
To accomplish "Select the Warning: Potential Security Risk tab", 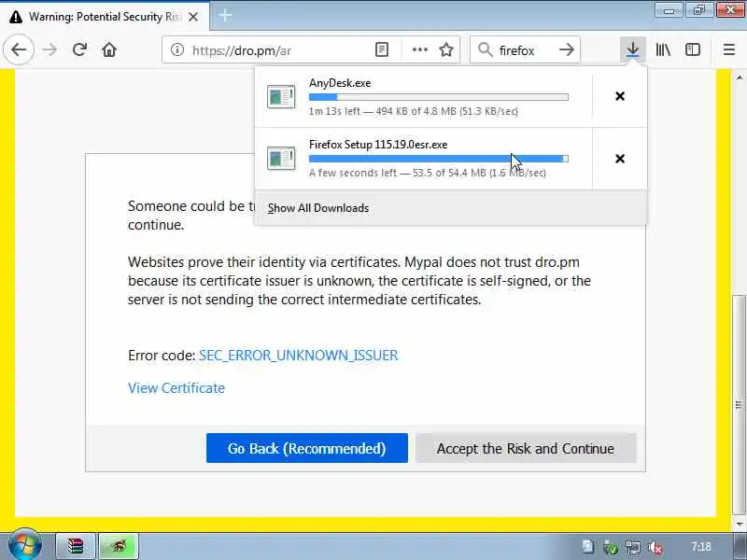I will click(105, 17).
